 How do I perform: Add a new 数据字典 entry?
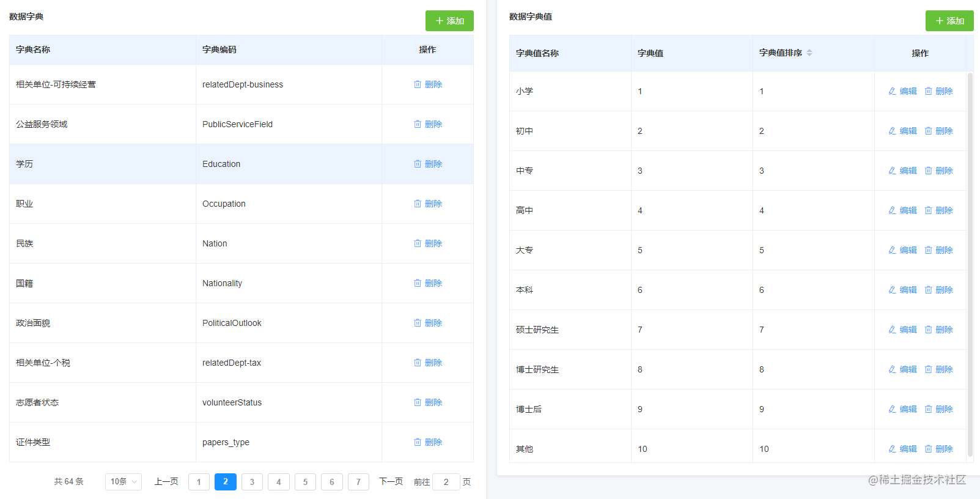(449, 21)
